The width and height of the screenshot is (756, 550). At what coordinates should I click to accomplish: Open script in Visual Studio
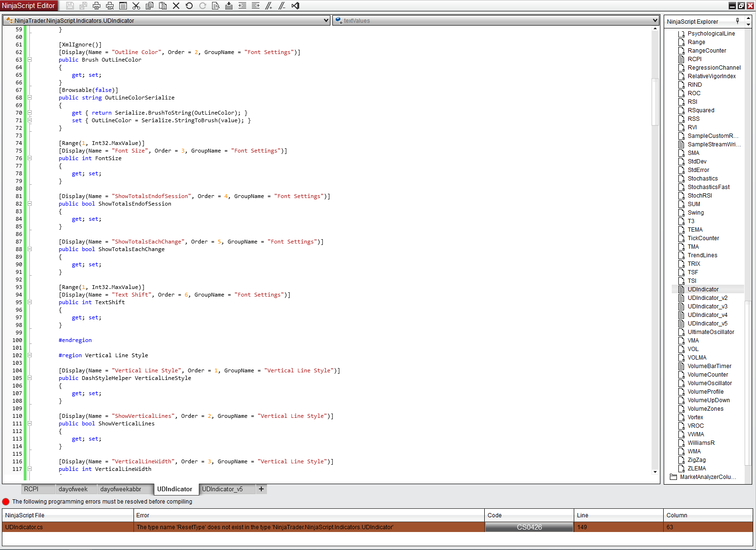295,6
